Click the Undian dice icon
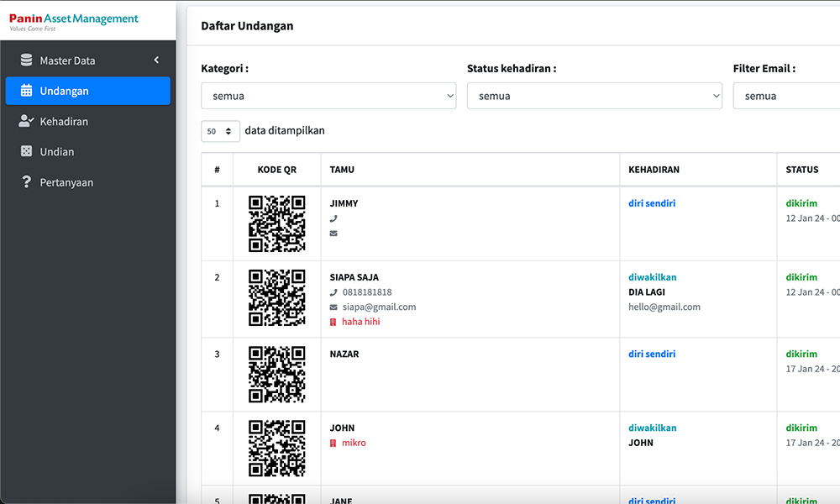840x504 pixels. (26, 151)
